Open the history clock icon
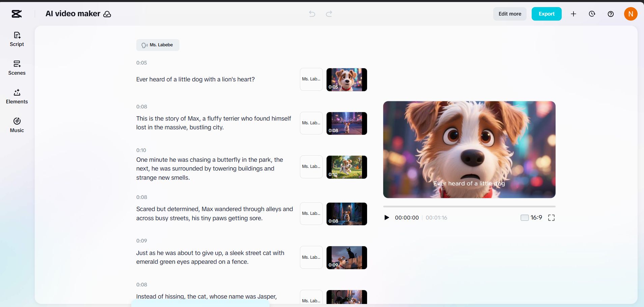Image resolution: width=644 pixels, height=307 pixels. tap(592, 14)
